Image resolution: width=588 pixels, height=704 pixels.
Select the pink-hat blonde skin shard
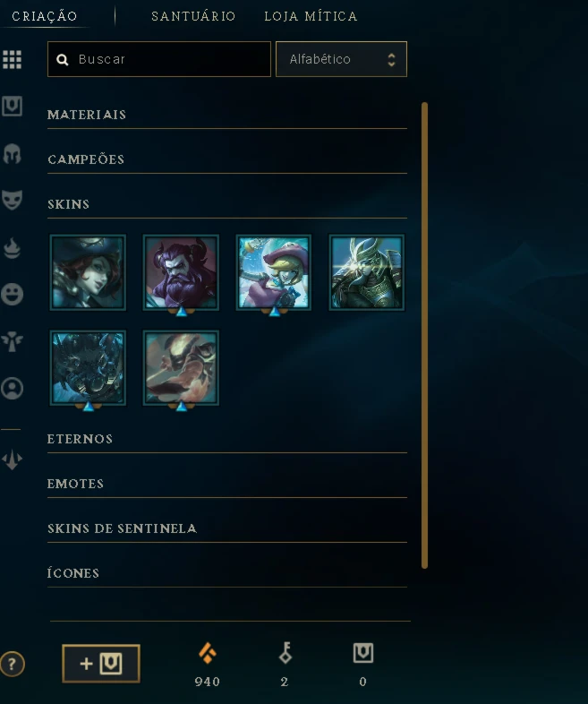274,272
